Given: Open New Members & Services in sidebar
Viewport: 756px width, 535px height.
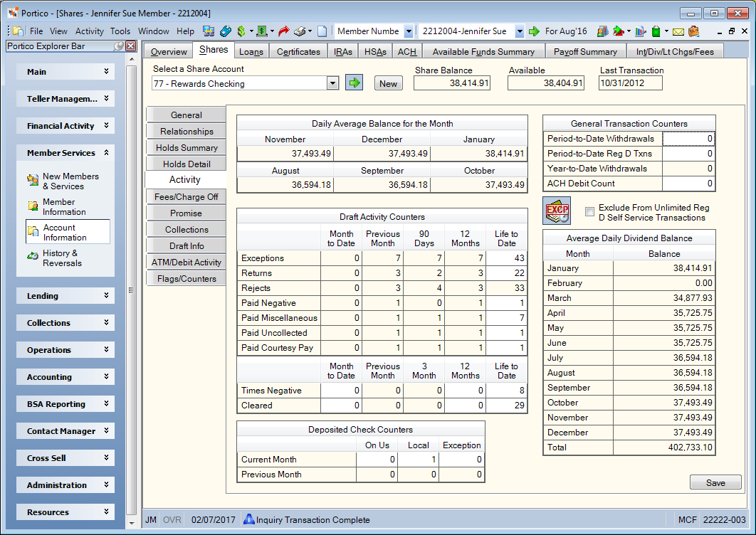Looking at the screenshot, I should pyautogui.click(x=70, y=181).
